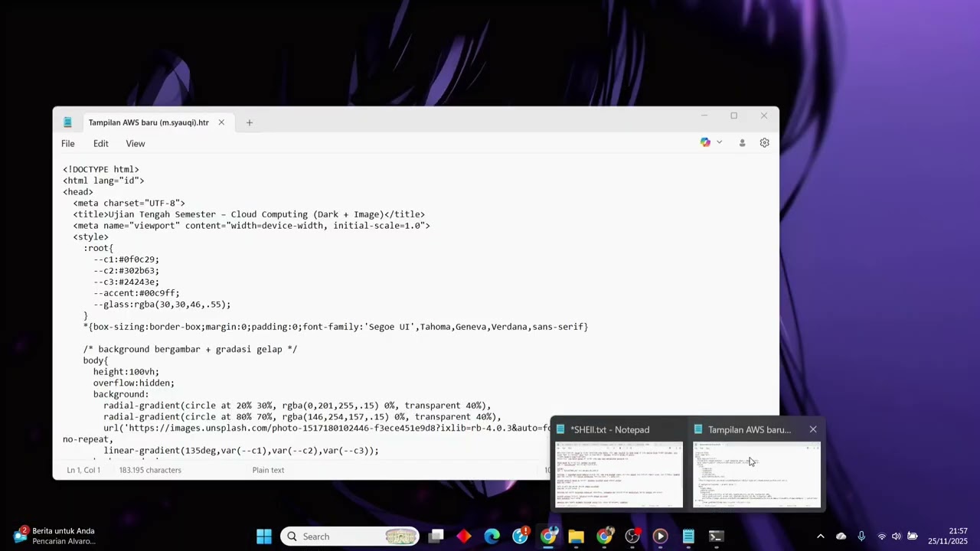Image resolution: width=980 pixels, height=551 pixels.
Task: Open the Wi-Fi network tray icon
Action: (x=881, y=536)
